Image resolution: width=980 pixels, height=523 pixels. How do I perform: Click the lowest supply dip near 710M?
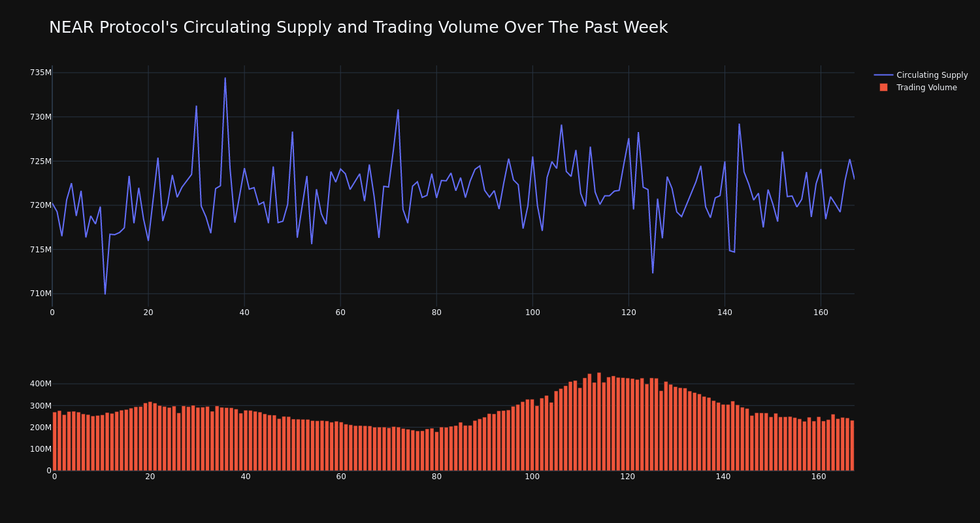pos(105,294)
